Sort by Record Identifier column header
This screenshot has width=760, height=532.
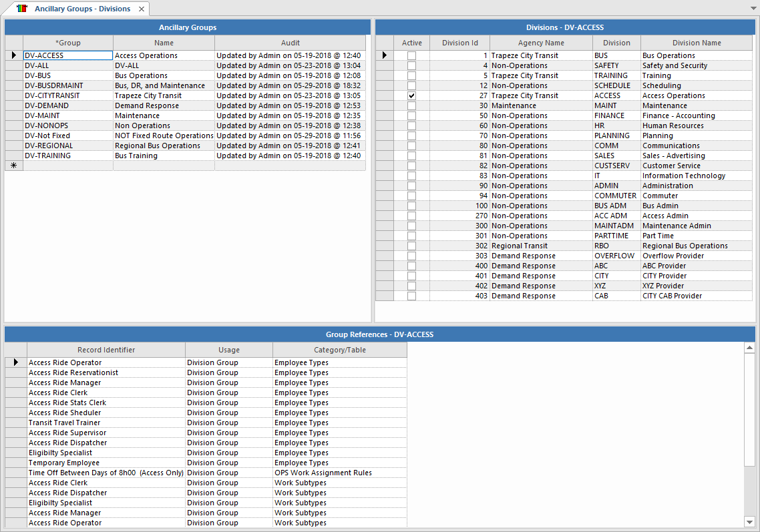tap(106, 350)
